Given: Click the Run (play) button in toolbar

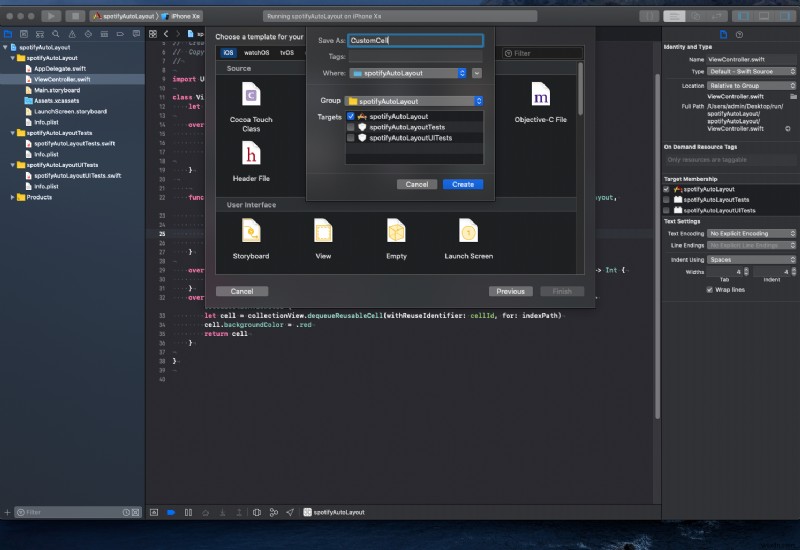Looking at the screenshot, I should 51,16.
